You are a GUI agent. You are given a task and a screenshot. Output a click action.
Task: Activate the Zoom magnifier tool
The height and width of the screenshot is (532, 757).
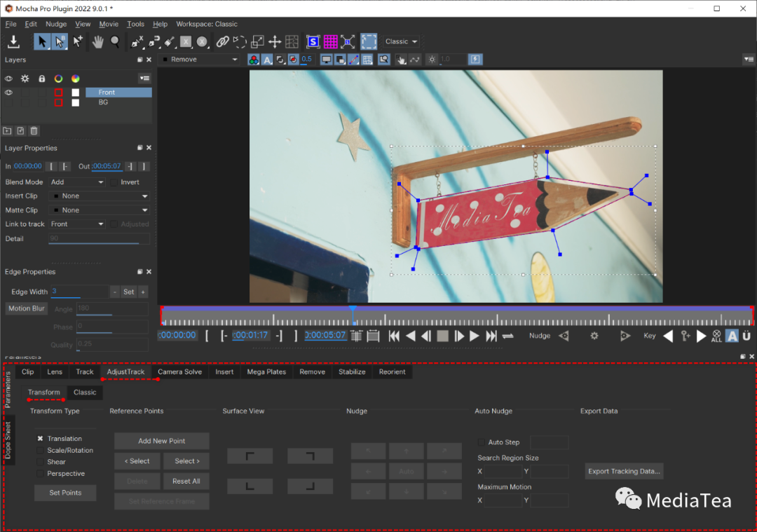[x=115, y=41]
